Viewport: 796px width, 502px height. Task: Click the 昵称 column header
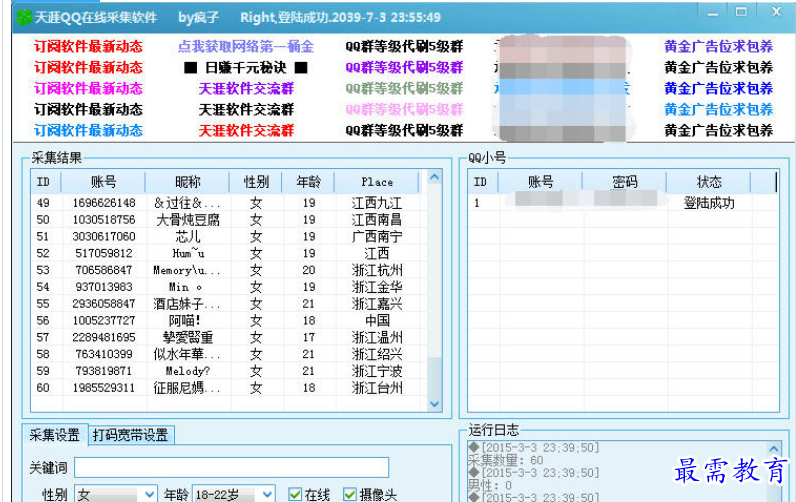coord(188,182)
